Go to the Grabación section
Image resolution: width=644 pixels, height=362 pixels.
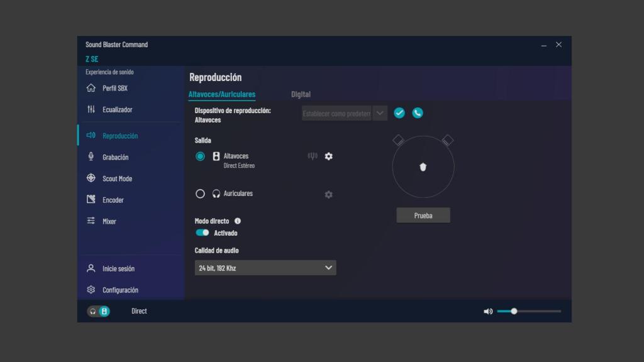[x=117, y=157]
